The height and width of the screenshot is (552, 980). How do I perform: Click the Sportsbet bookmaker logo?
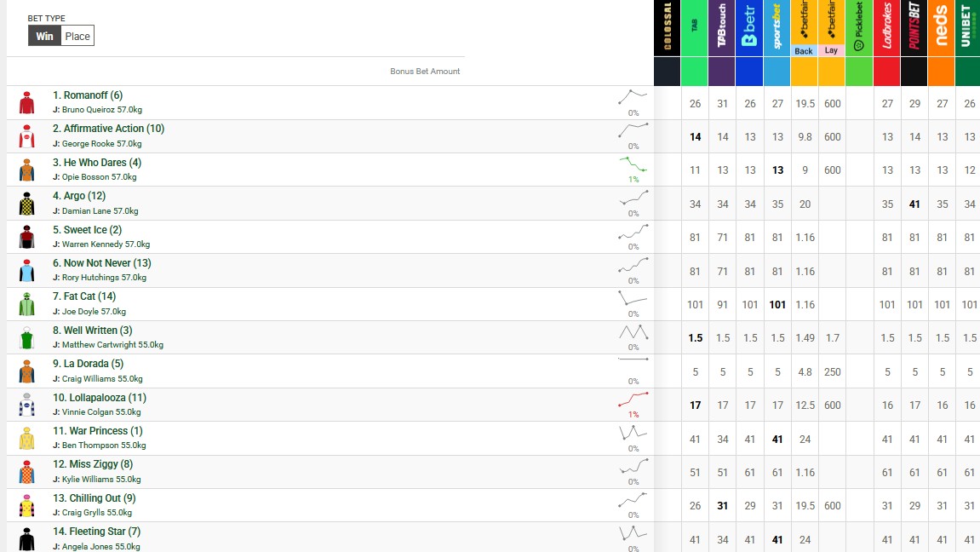777,28
